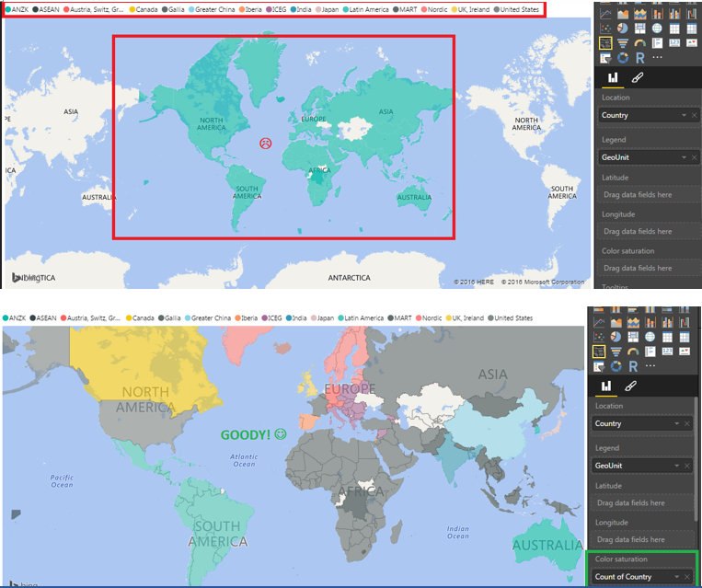Remove Count of Country from Color saturation

pyautogui.click(x=686, y=577)
